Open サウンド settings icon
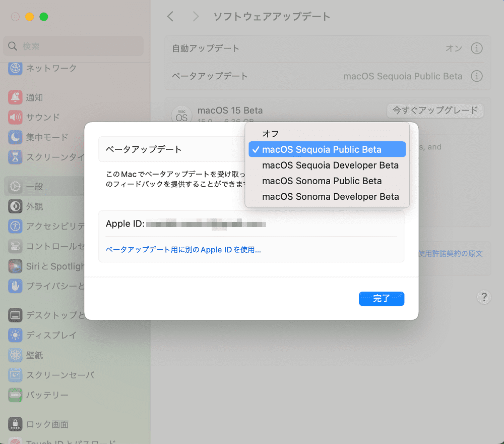The height and width of the screenshot is (444, 504). tap(15, 117)
